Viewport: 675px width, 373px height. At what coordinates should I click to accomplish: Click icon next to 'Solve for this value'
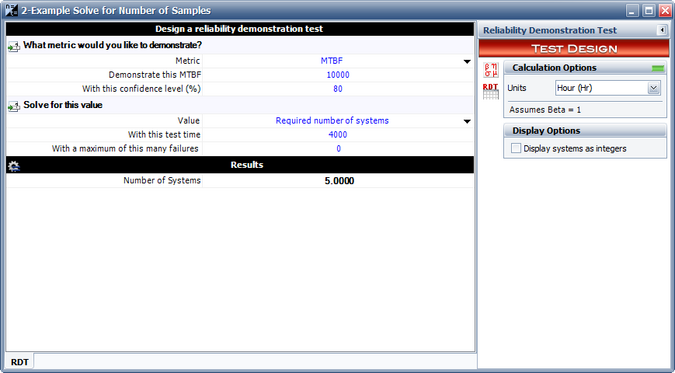tap(14, 106)
